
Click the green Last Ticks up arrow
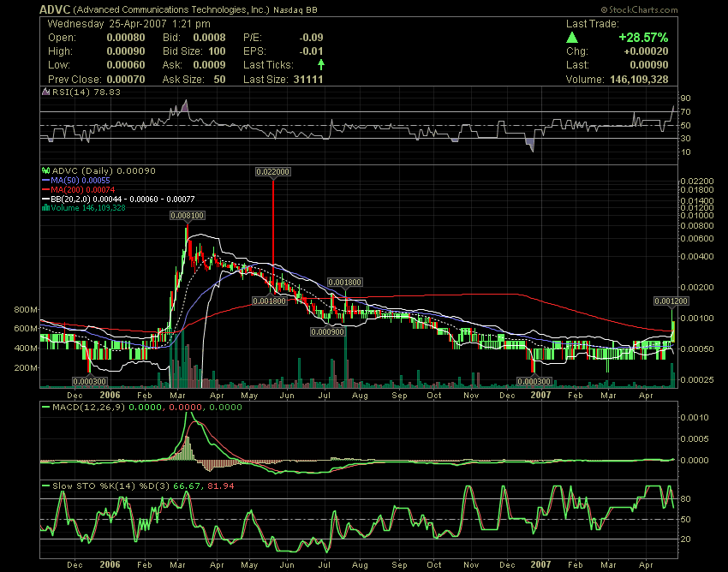(x=321, y=64)
